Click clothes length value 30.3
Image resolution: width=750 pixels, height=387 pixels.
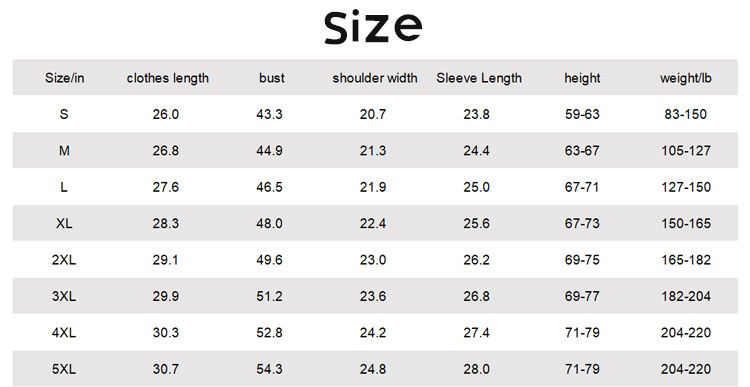pos(165,332)
